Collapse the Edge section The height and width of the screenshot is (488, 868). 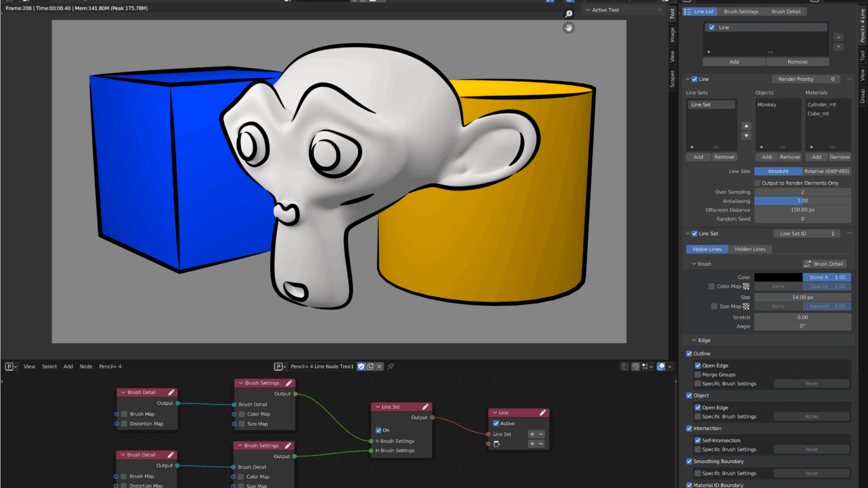(x=694, y=341)
